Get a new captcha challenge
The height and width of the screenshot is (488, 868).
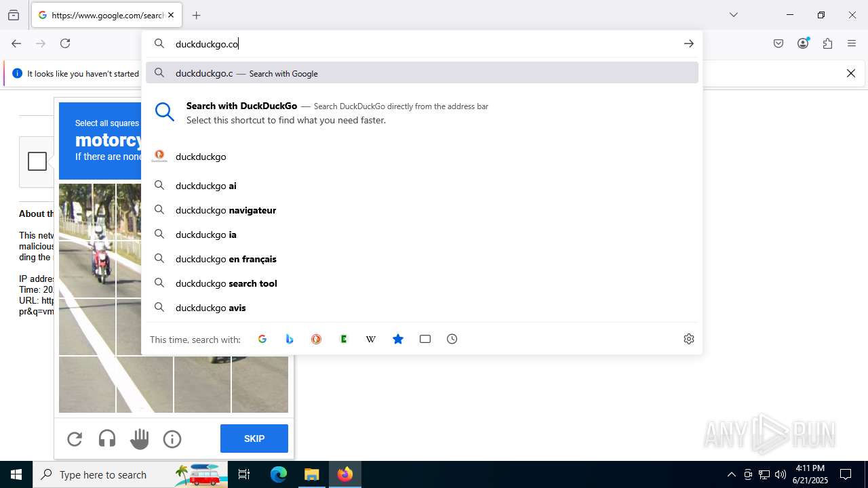(x=75, y=439)
